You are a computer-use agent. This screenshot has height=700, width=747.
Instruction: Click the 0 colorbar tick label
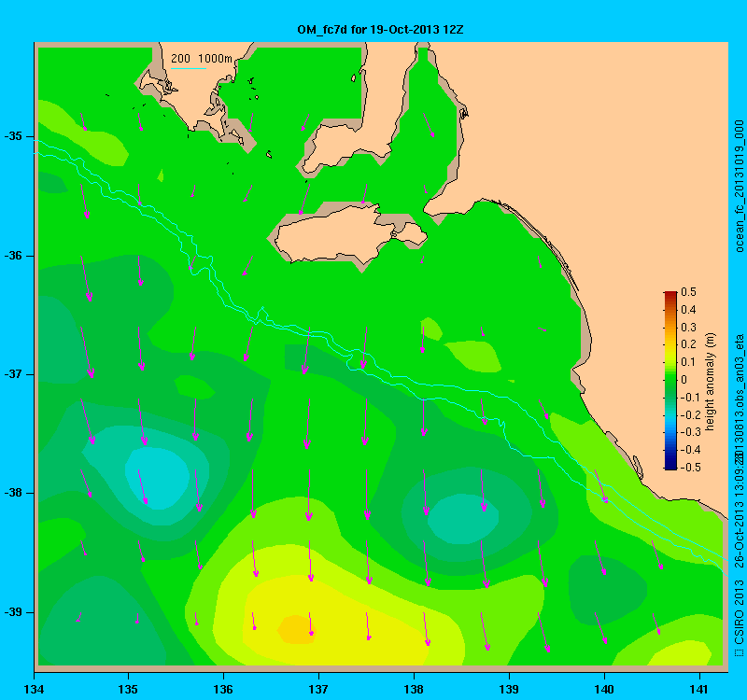tap(684, 380)
